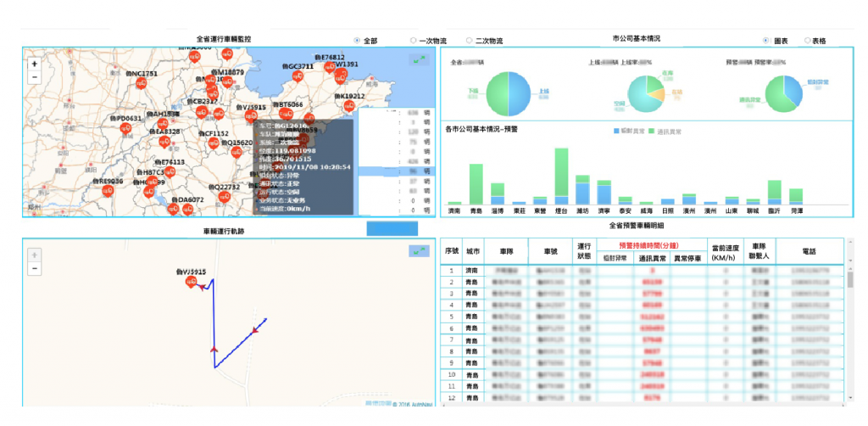The image size is (868, 426).
Task: Select the 圖表 view radio option
Action: pos(766,41)
